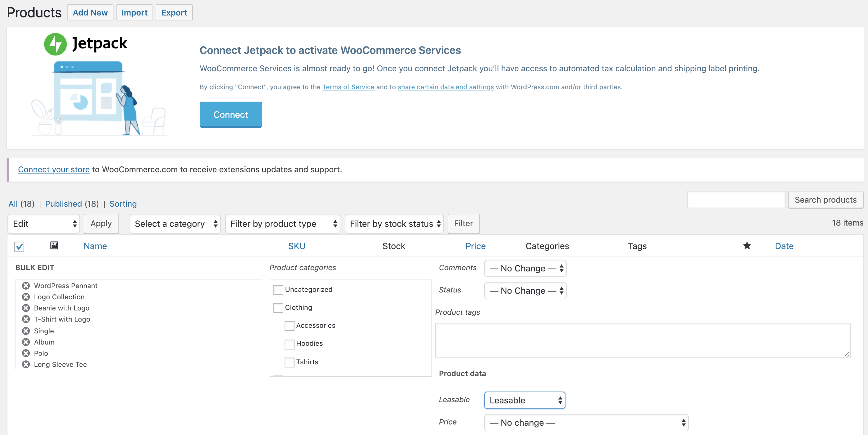Open the Leasable dropdown in Product data
Screen dimensions: 868x435
(524, 400)
